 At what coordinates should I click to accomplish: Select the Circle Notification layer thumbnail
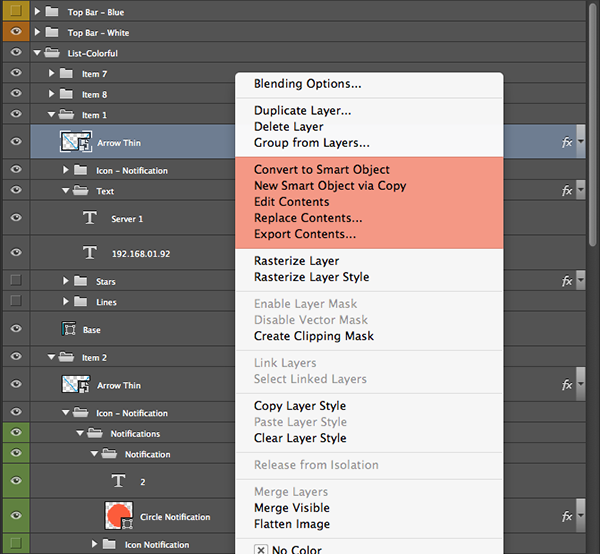pyautogui.click(x=119, y=517)
